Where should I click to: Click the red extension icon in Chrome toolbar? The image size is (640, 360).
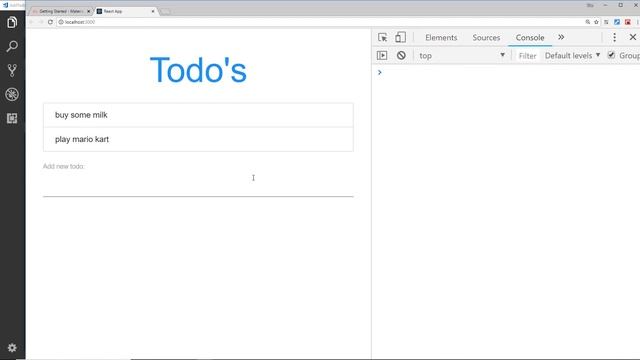pos(628,22)
